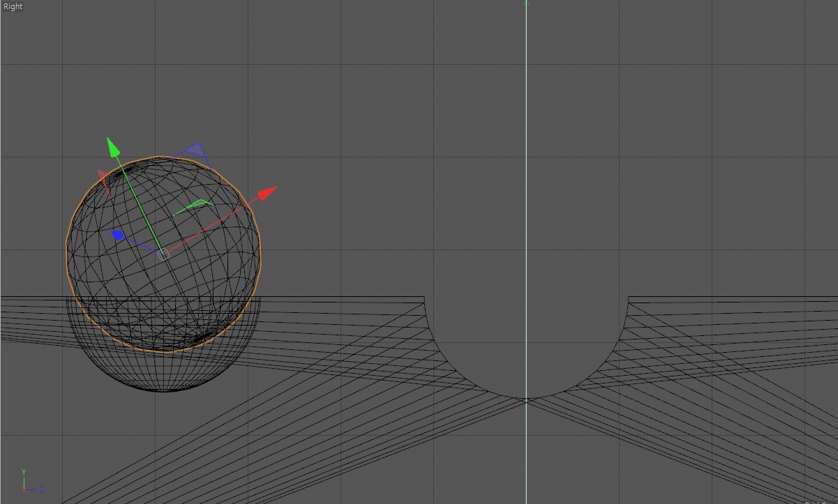Click the gizmo origin at the sphere center
Screen dimensions: 838x504
(163, 254)
